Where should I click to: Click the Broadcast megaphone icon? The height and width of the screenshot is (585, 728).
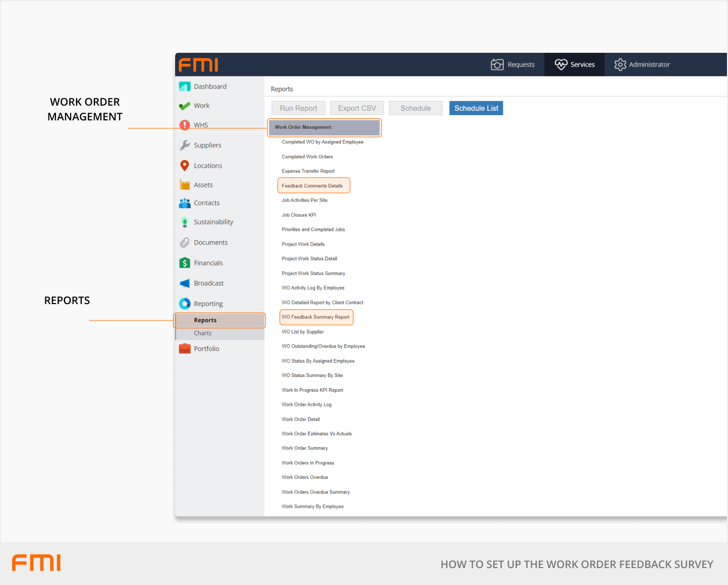185,284
